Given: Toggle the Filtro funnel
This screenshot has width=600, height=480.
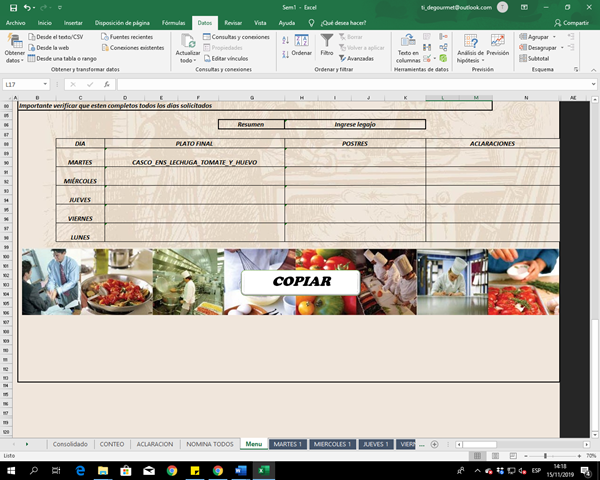Looking at the screenshot, I should (x=327, y=45).
